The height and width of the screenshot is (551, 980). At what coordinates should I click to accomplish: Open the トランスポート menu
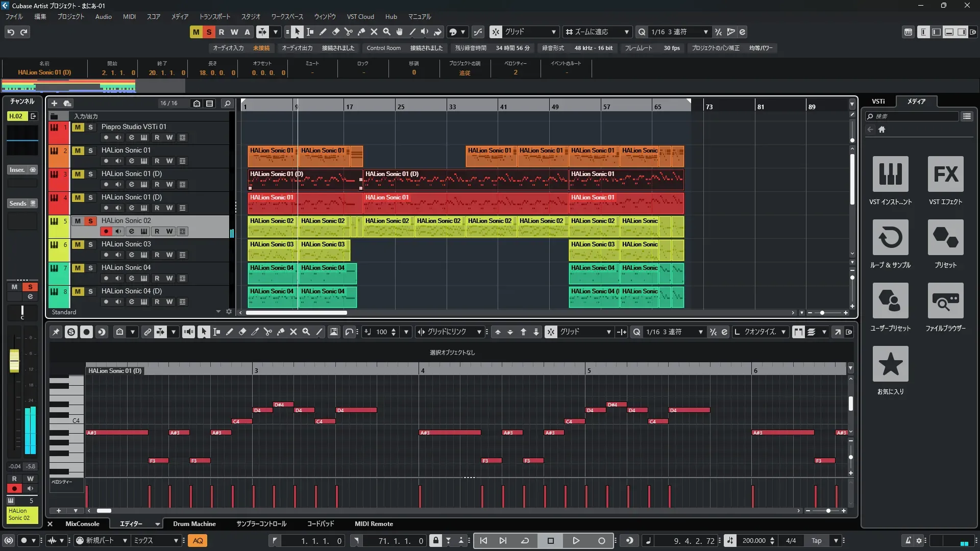click(x=214, y=17)
